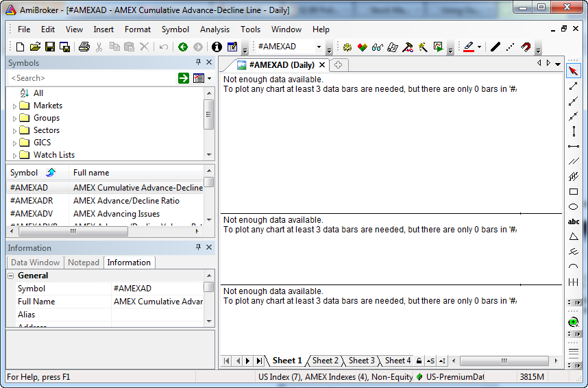The image size is (588, 388).
Task: Switch to Sheet 3 tab
Action: [x=361, y=361]
